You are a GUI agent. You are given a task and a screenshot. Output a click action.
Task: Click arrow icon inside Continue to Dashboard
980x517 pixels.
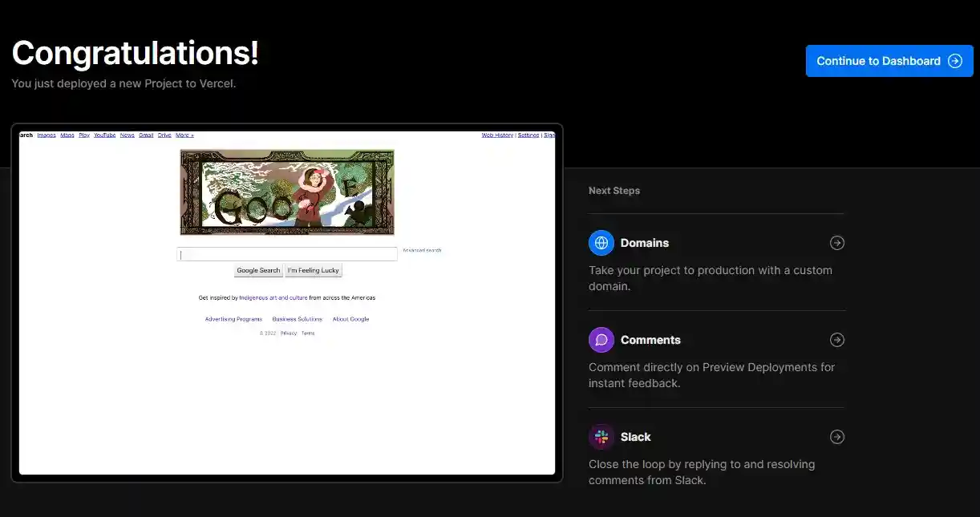point(954,61)
